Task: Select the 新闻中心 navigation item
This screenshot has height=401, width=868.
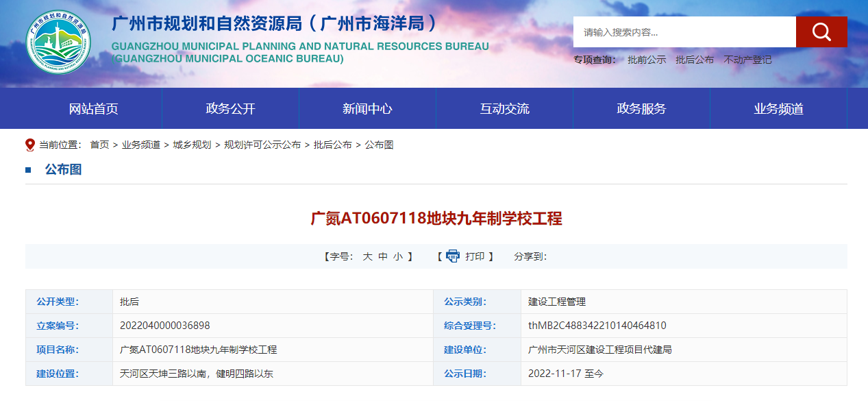Action: tap(367, 108)
